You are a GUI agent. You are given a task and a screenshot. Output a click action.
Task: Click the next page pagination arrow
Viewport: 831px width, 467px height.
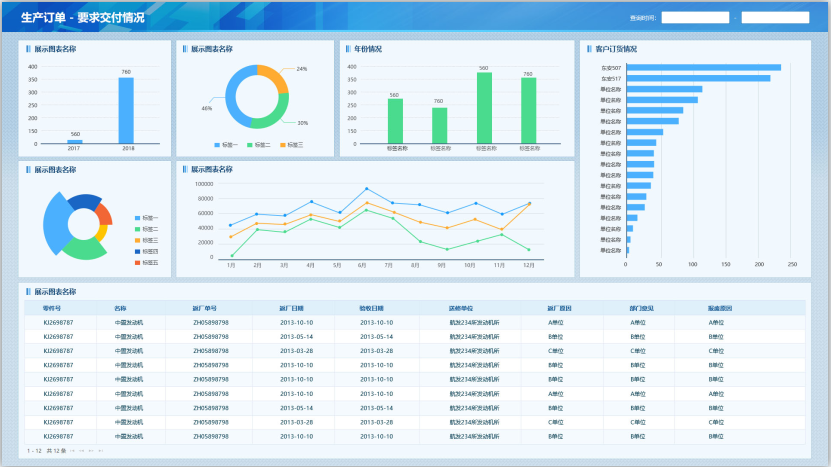[x=92, y=451]
